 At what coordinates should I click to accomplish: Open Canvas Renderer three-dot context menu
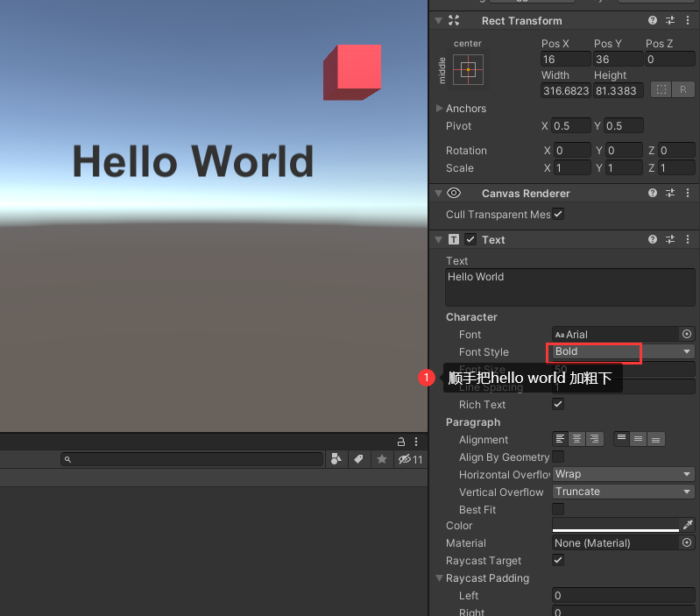[x=688, y=193]
